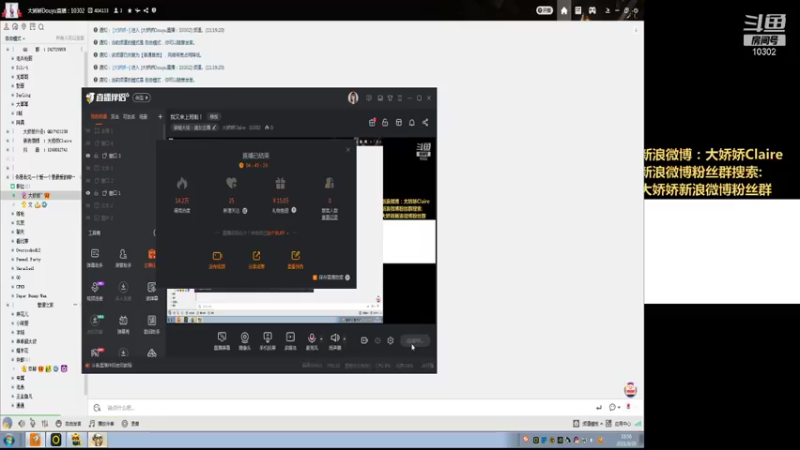The image size is (800, 450).
Task: Click the chat message input field
Action: coord(347,408)
